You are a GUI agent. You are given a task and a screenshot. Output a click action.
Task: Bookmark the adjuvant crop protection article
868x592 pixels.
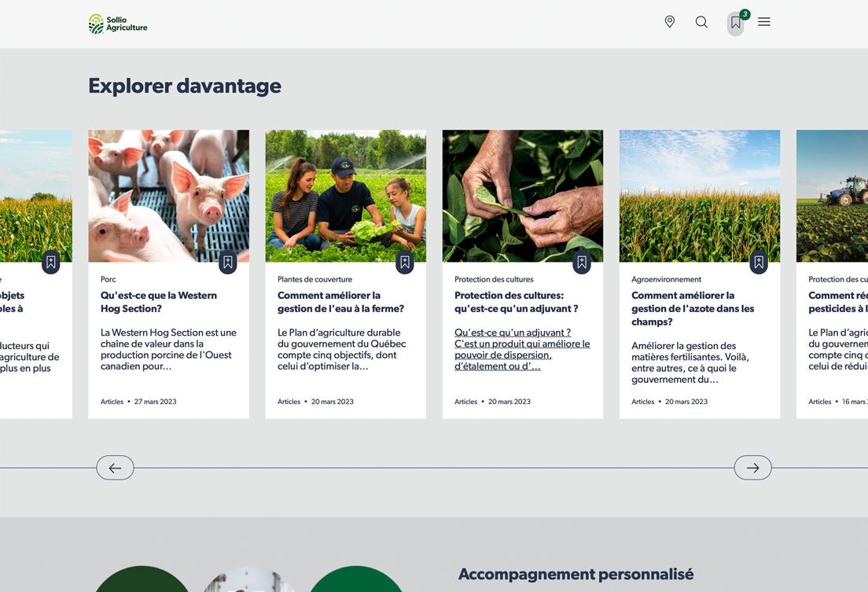(x=582, y=263)
